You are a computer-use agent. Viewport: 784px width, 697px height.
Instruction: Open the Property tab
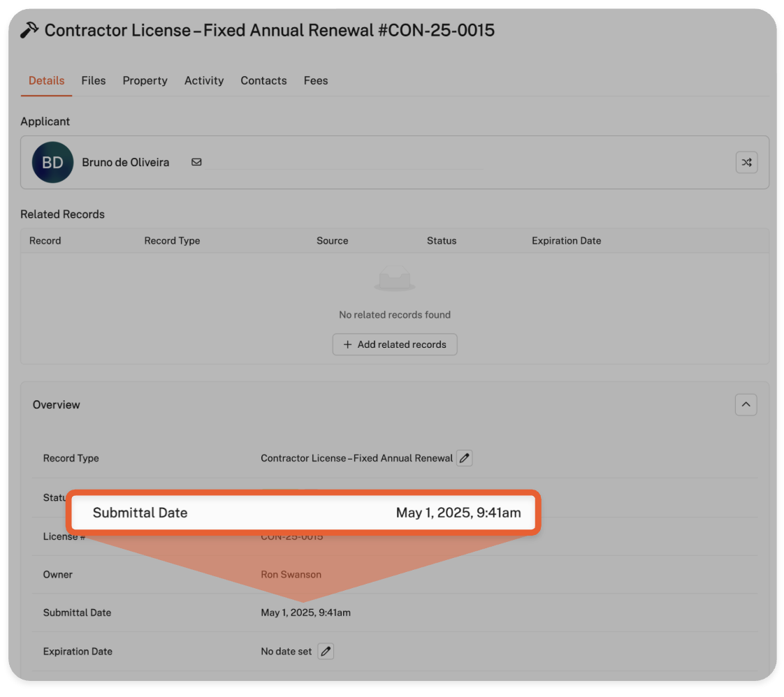[145, 81]
